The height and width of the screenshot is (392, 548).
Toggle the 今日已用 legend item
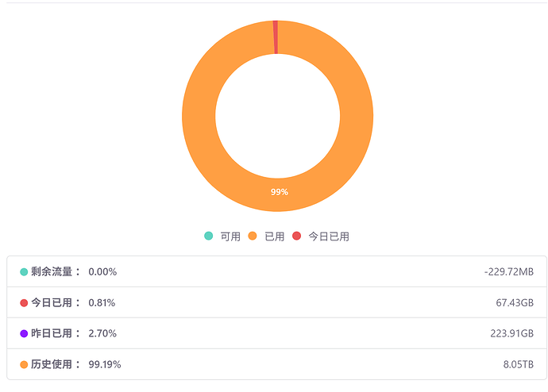[321, 236]
